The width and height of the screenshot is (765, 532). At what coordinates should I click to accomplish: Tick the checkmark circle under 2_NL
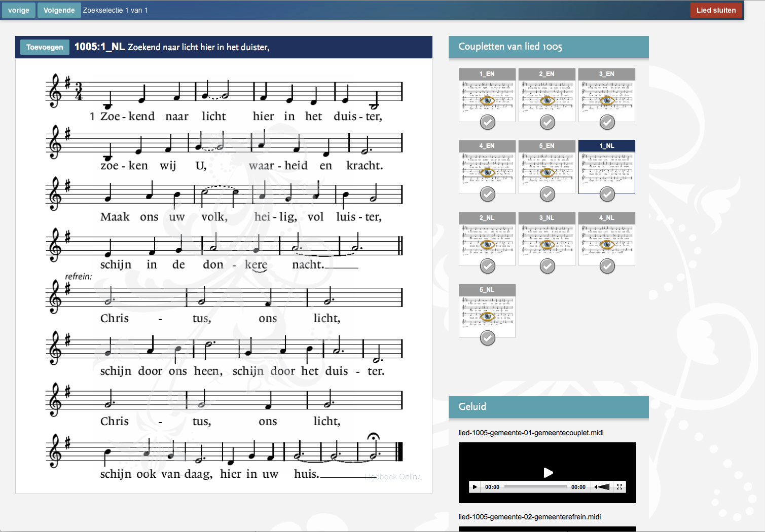tap(488, 266)
